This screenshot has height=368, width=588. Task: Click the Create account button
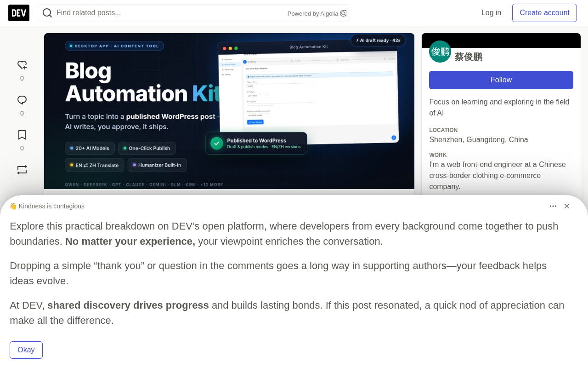coord(544,13)
